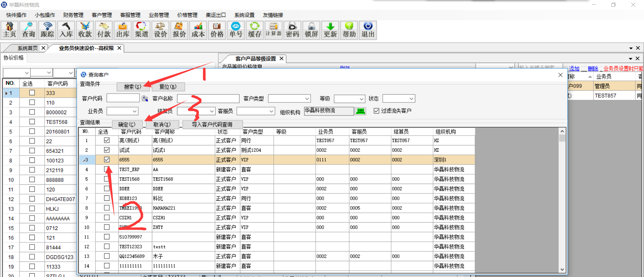
Task: Switch to the 系统首页 tab
Action: 28,48
